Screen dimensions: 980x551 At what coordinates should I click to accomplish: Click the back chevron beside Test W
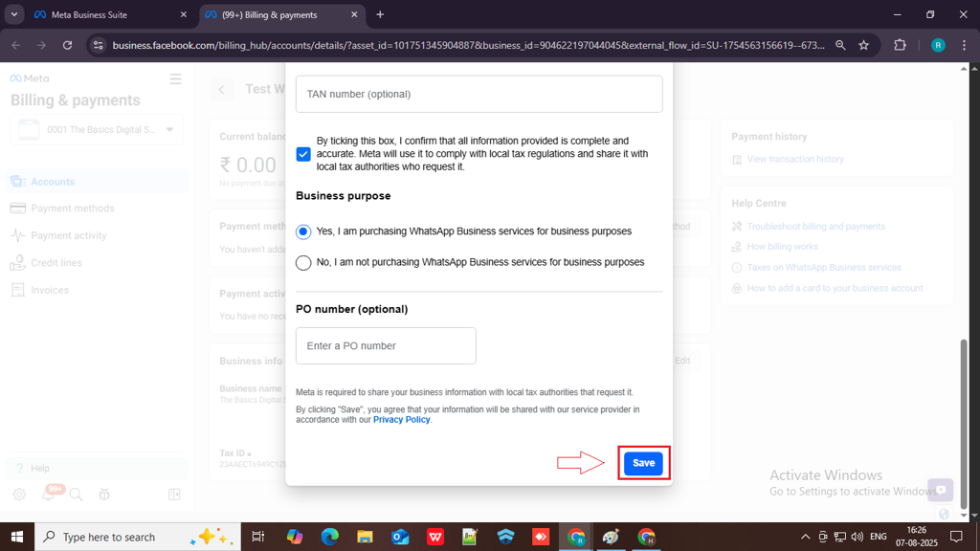221,89
